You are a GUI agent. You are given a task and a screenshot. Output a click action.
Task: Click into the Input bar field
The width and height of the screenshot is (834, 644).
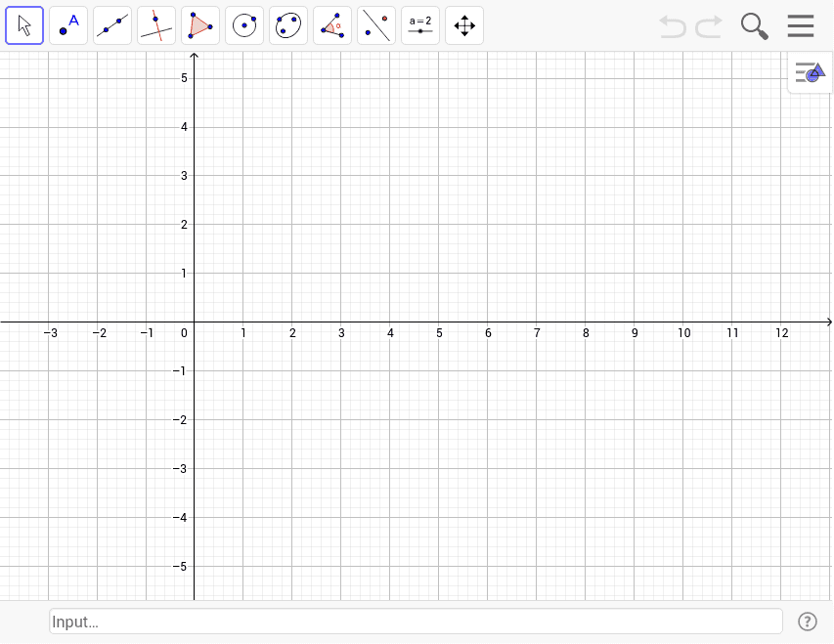[x=416, y=622]
